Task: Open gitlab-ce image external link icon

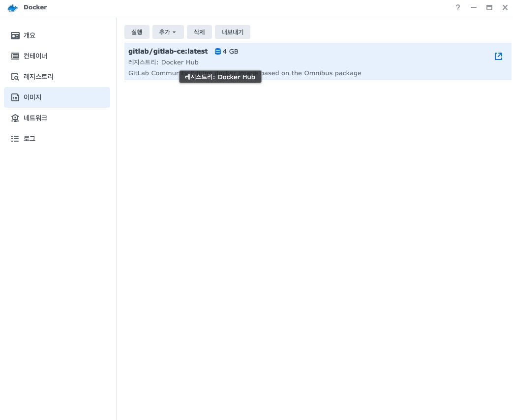Action: pos(498,56)
